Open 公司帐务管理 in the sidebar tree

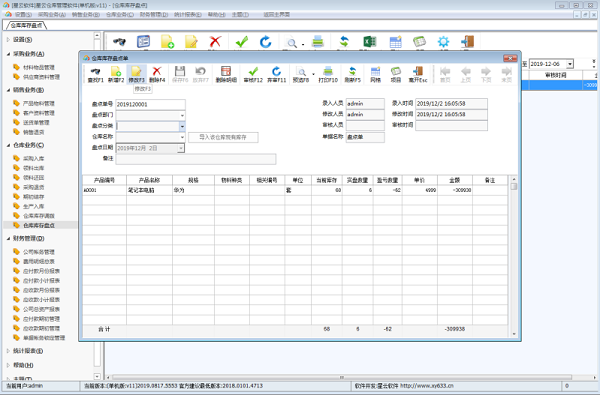39,252
